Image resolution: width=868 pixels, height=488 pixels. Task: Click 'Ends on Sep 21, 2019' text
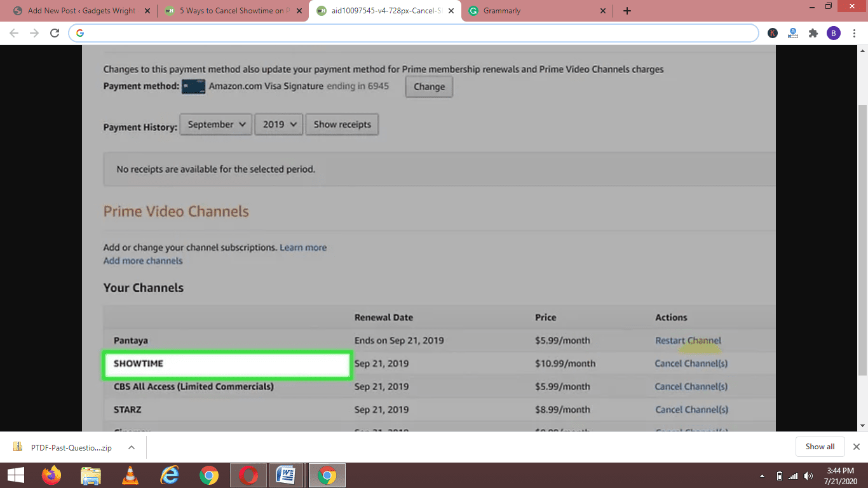tap(399, 341)
